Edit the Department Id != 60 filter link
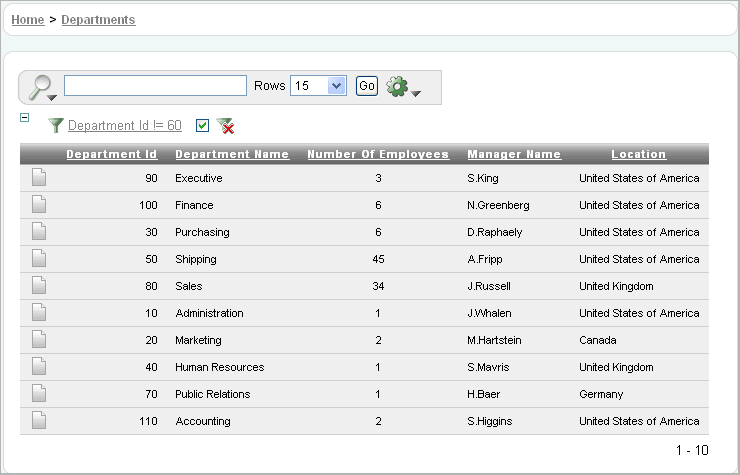The width and height of the screenshot is (740, 475). (125, 126)
